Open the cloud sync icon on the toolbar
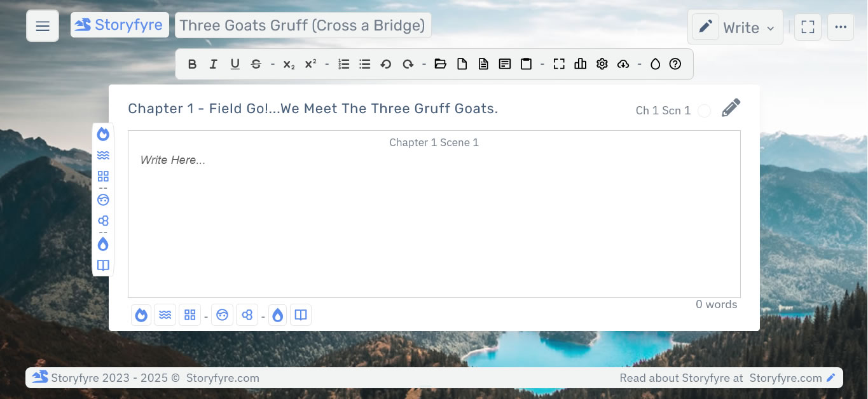Screen dimensions: 868x399 coord(623,64)
